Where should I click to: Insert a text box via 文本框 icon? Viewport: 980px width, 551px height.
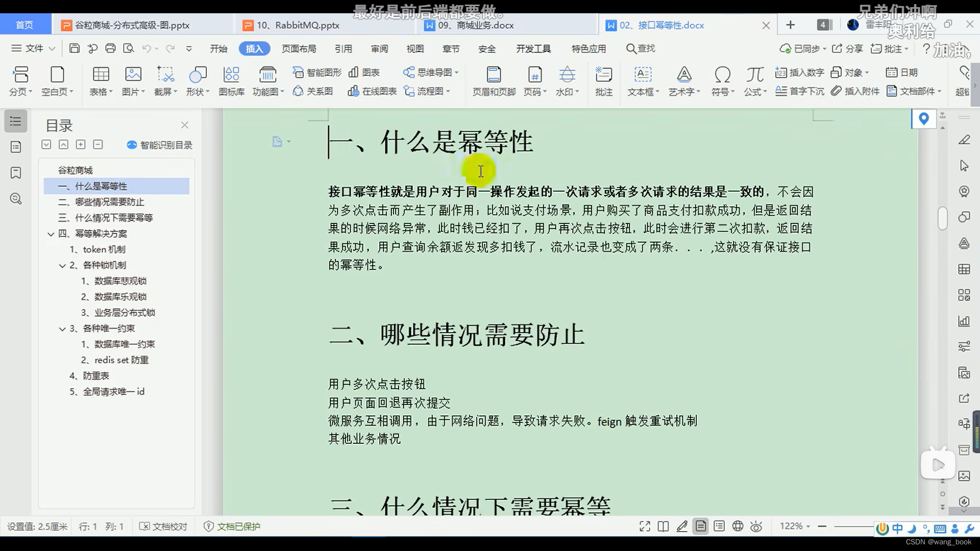pyautogui.click(x=643, y=82)
